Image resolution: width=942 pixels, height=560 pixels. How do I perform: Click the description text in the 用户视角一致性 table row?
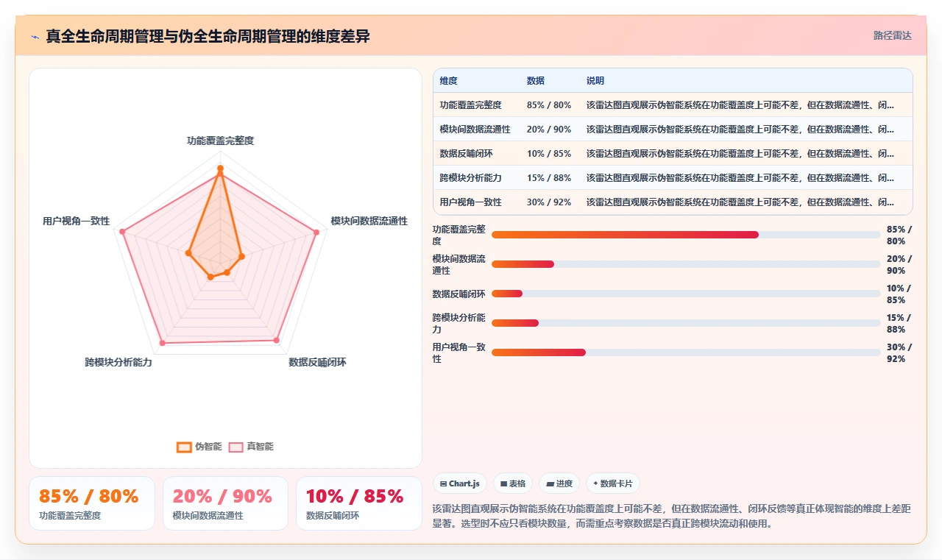point(740,202)
